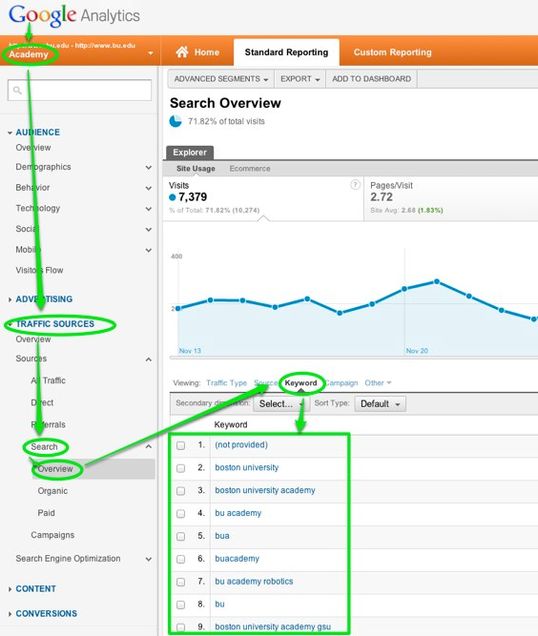Open Visitors Flow in sidebar
This screenshot has width=538, height=636.
coord(39,270)
